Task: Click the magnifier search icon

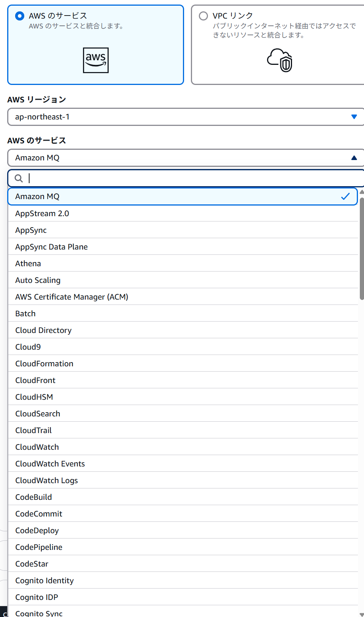Action: point(19,178)
